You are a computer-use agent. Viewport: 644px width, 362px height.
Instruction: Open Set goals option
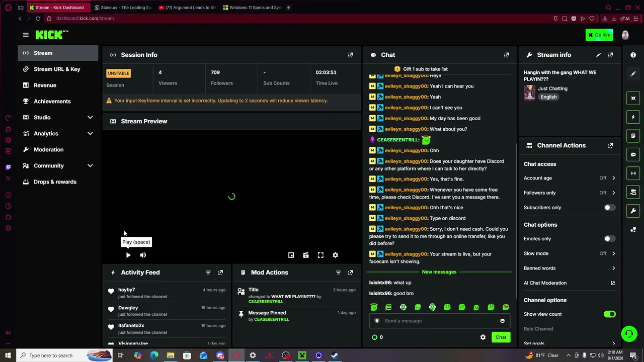point(570,343)
